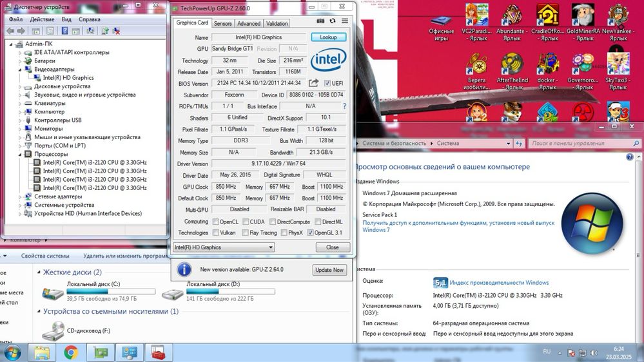Expand IDE ATA/ATAPI контроллеры node

tap(20, 53)
